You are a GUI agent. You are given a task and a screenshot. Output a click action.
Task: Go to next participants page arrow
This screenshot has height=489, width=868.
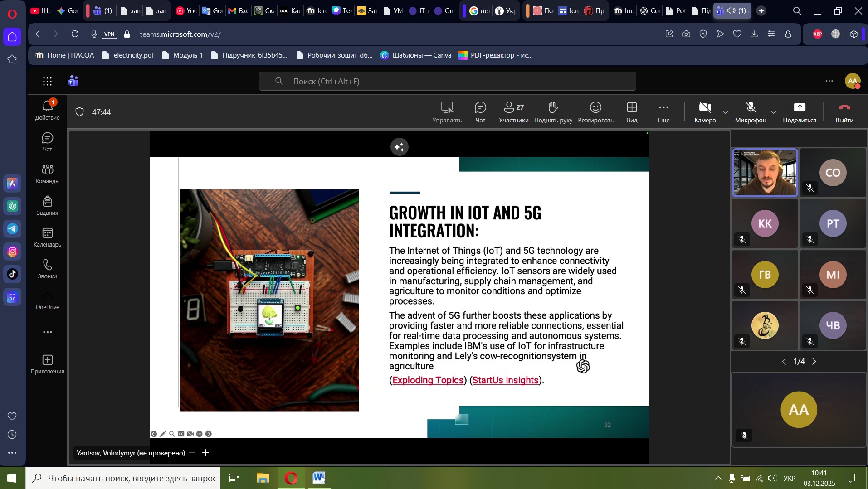coord(814,361)
